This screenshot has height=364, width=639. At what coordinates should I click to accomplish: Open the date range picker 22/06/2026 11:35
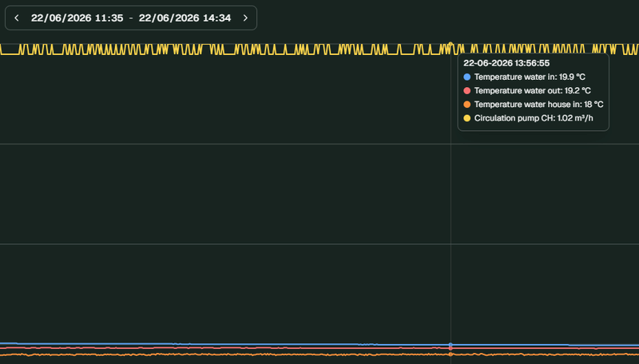pos(77,18)
